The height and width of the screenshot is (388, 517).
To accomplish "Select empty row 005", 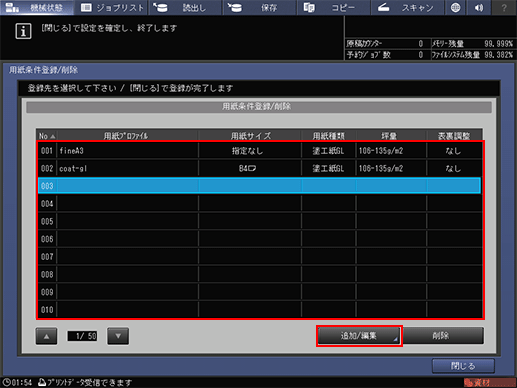I will point(260,221).
